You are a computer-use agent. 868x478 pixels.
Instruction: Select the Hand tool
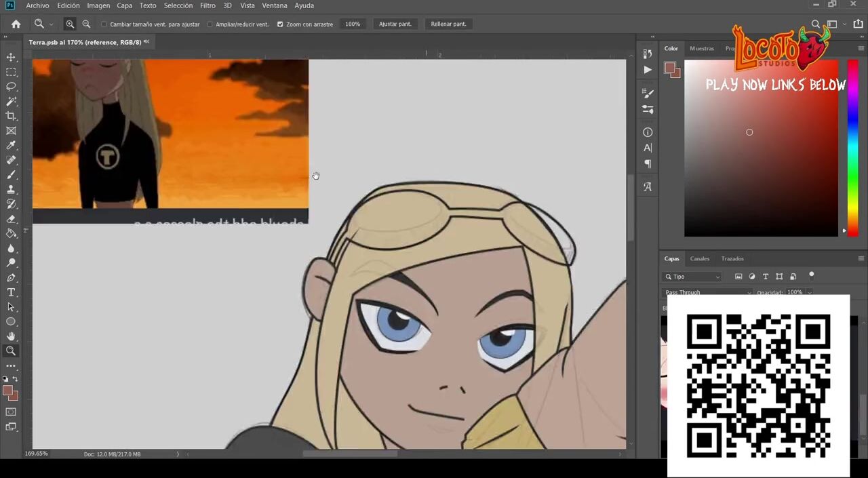click(x=11, y=336)
